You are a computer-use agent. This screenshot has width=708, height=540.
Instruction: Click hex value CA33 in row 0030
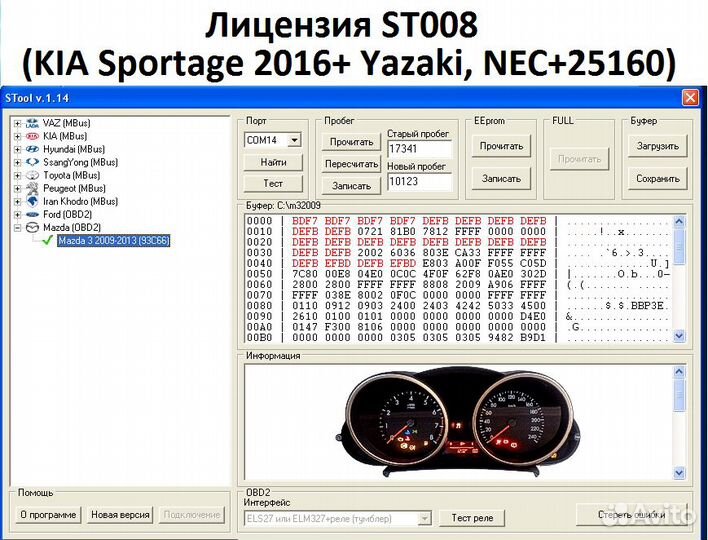468,253
